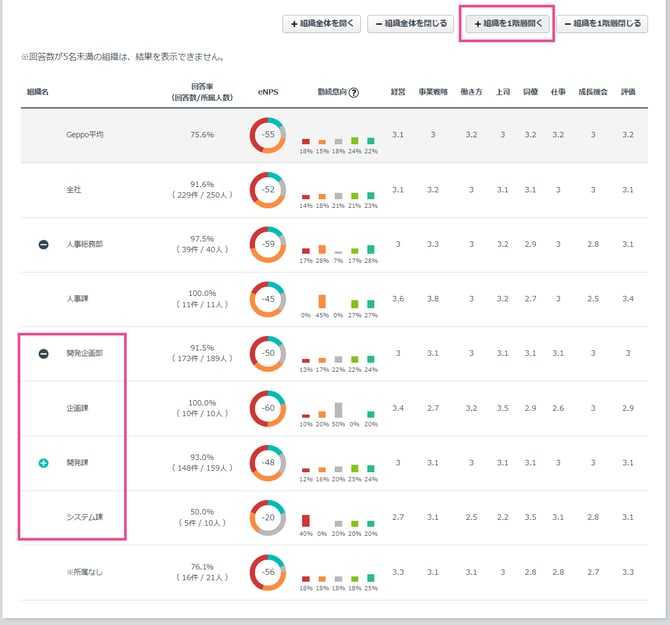Select the 全社 organization name

[73, 189]
